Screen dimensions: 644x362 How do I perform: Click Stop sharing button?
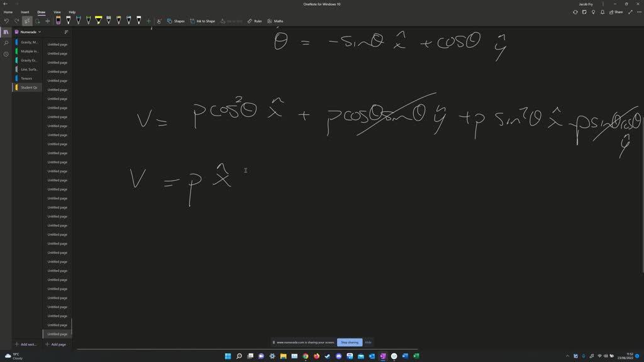(350, 343)
